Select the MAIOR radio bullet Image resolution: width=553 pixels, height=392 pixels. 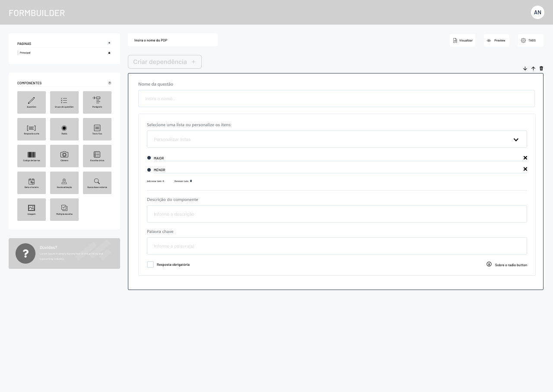coord(149,158)
